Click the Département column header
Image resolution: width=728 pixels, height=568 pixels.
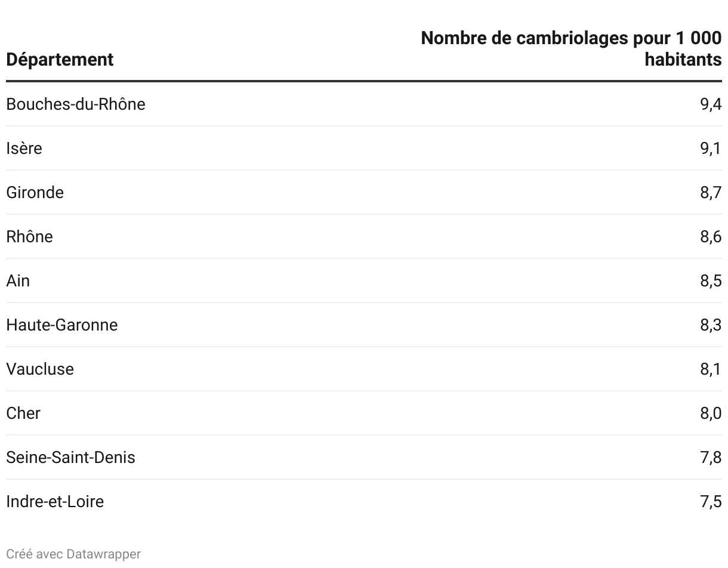(x=60, y=60)
